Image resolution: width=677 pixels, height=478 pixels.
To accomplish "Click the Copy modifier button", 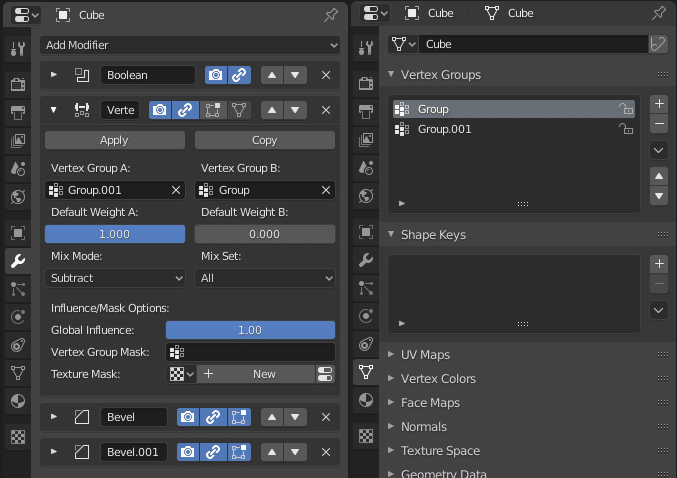I will click(265, 141).
